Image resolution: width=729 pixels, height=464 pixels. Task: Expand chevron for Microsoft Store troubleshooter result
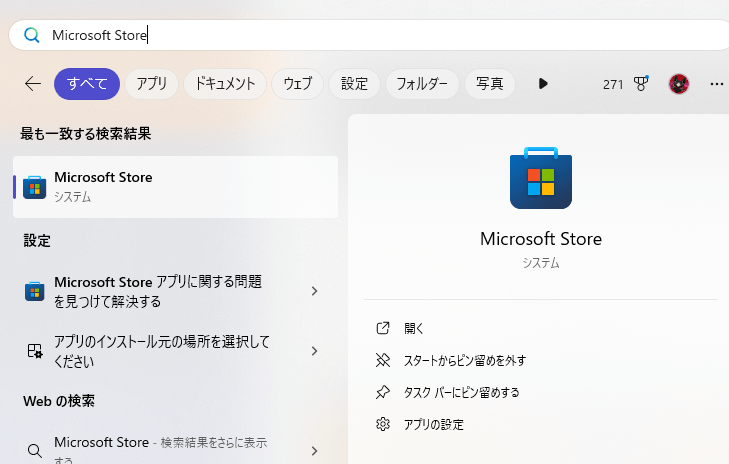315,292
